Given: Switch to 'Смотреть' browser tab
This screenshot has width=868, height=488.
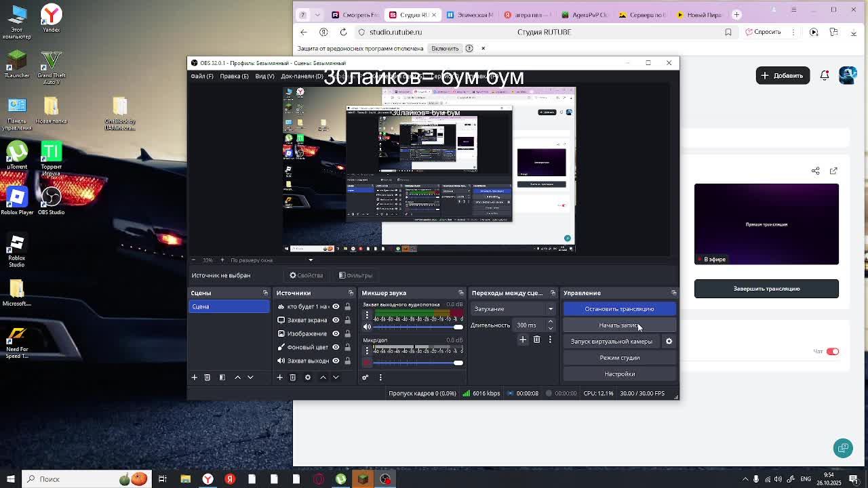Looking at the screenshot, I should pos(355,14).
